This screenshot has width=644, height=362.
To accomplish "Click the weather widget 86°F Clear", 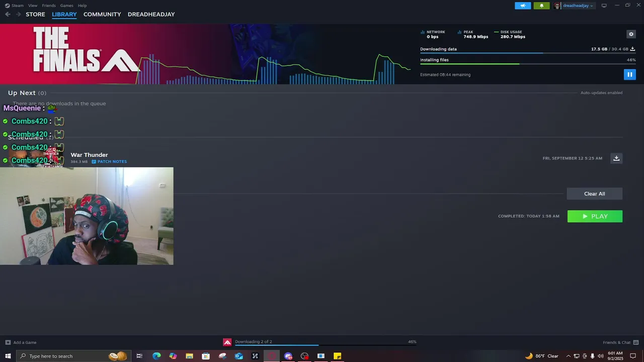I will tap(542, 356).
